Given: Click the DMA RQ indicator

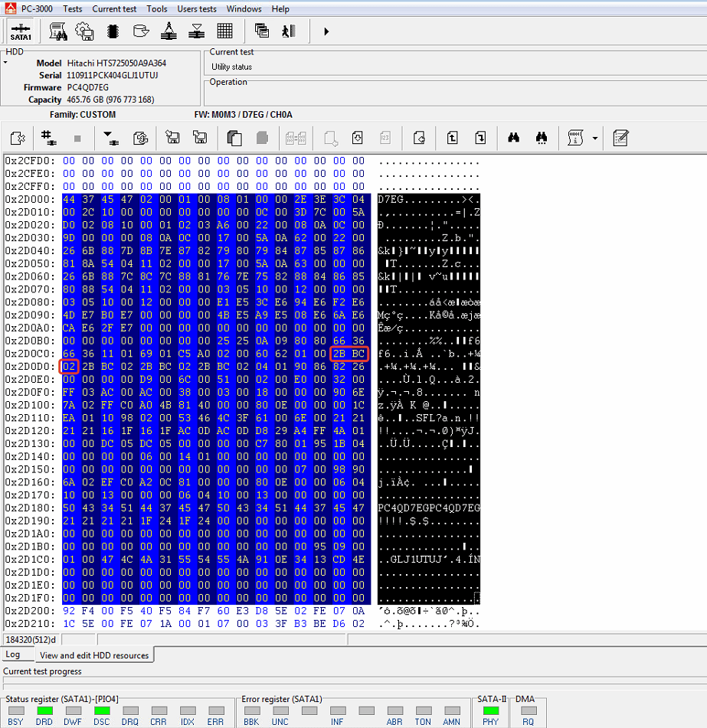Looking at the screenshot, I should click(529, 710).
